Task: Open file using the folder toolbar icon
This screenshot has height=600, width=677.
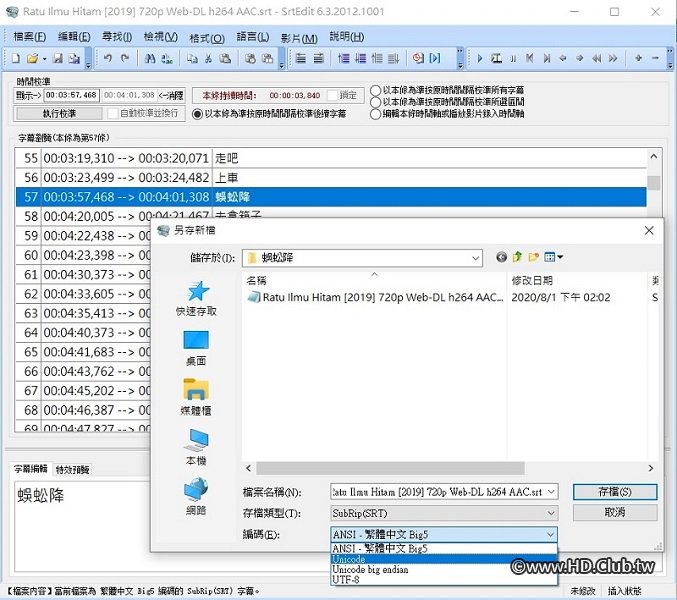Action: (x=32, y=58)
